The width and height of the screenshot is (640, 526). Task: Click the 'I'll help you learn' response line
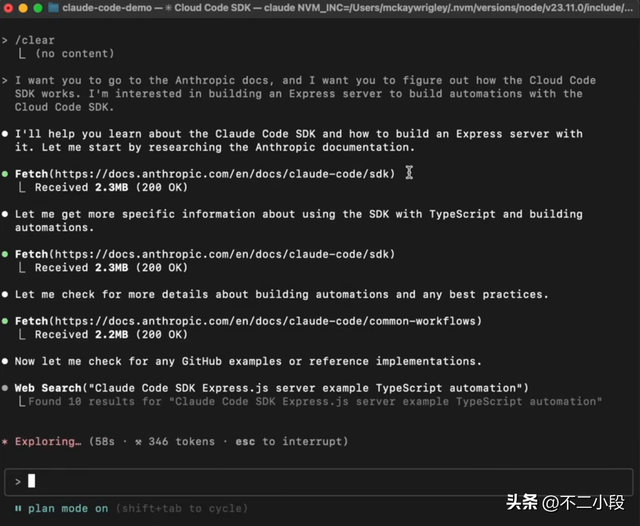click(299, 140)
